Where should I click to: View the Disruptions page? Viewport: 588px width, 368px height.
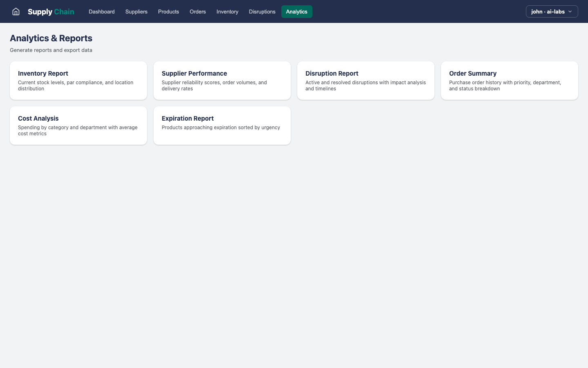click(x=262, y=12)
